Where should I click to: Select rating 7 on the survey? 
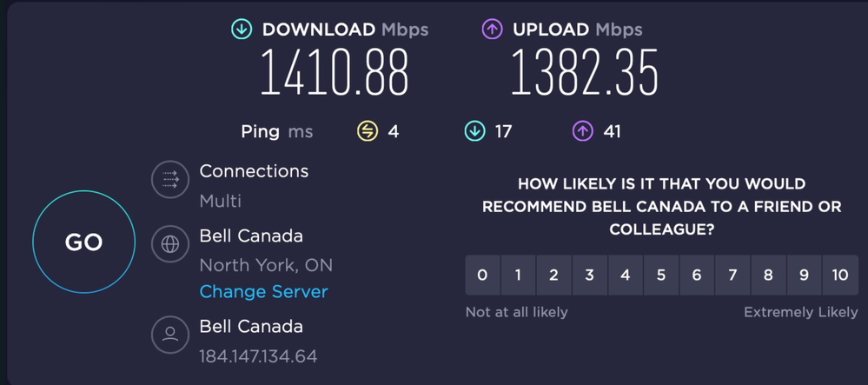coord(732,275)
